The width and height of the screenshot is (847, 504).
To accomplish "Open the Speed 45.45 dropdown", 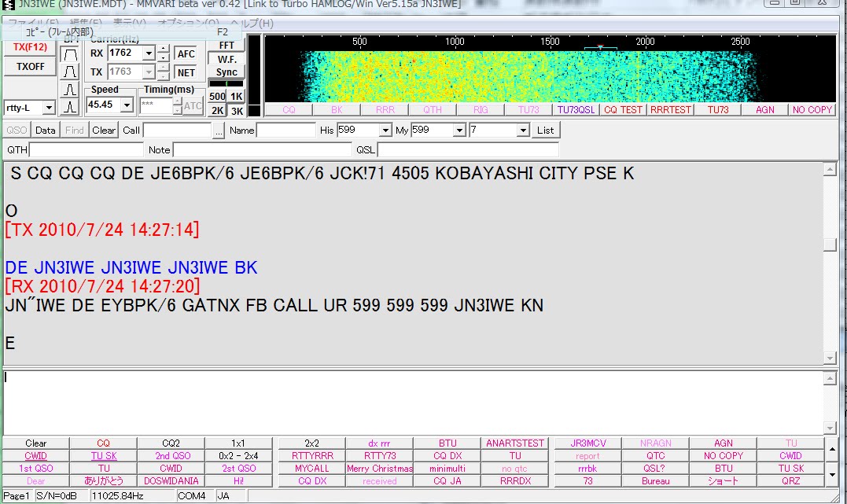I will coord(127,105).
